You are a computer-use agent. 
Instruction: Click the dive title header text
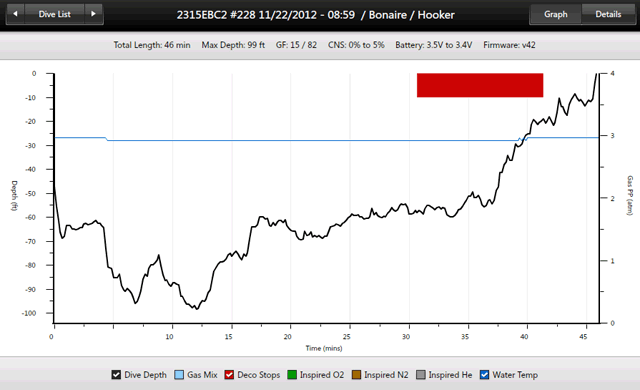pos(316,15)
